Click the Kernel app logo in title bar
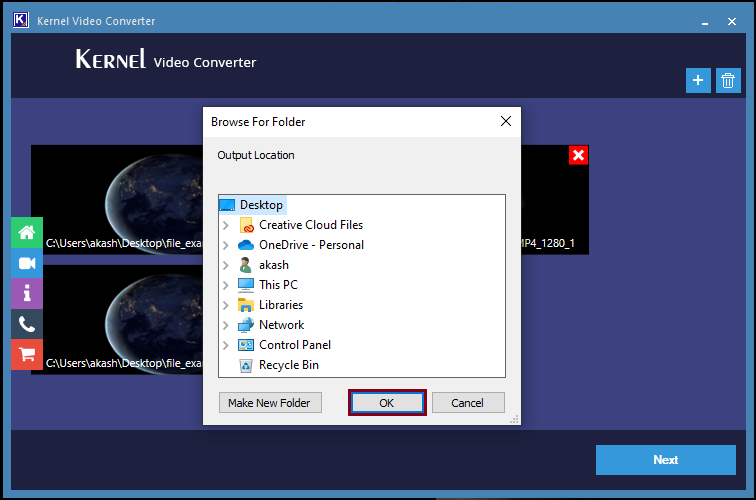The height and width of the screenshot is (500, 756). [20, 20]
